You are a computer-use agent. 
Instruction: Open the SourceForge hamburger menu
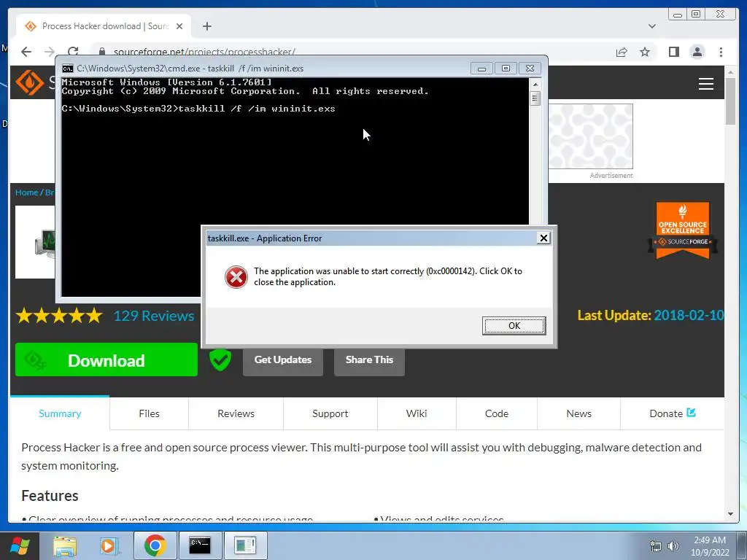[705, 84]
